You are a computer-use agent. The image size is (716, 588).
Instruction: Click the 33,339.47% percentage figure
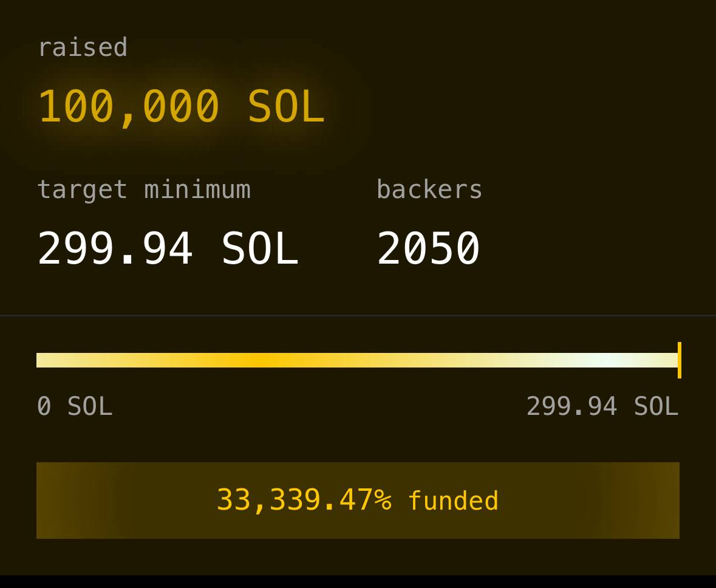tap(304, 500)
